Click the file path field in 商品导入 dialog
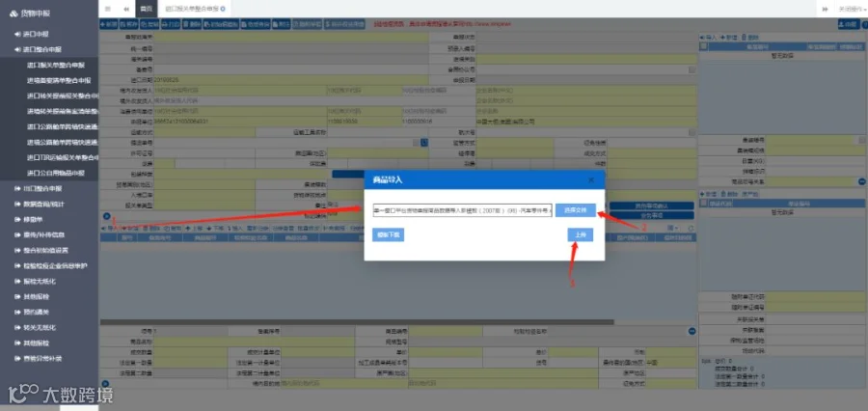 coord(462,210)
